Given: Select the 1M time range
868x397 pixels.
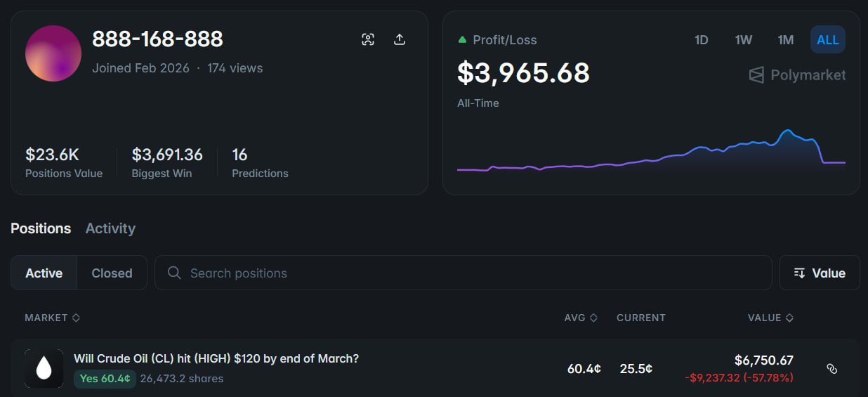Looking at the screenshot, I should pyautogui.click(x=786, y=40).
